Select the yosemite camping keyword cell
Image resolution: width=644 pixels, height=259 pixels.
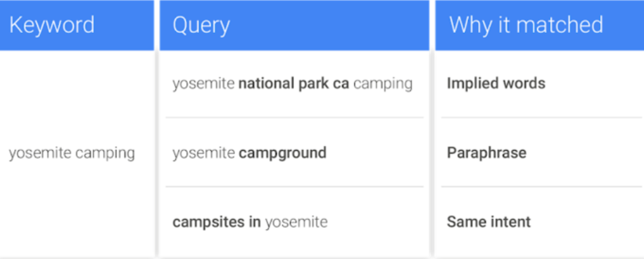pyautogui.click(x=72, y=153)
